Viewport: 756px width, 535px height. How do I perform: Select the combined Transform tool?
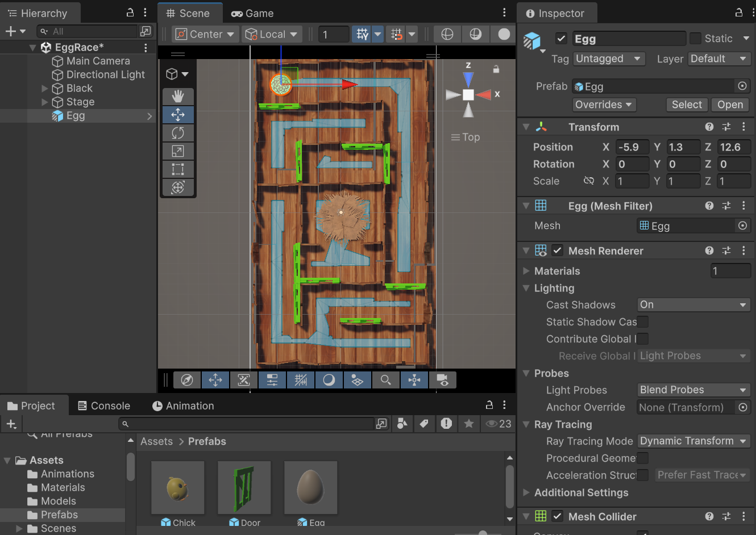tap(178, 187)
